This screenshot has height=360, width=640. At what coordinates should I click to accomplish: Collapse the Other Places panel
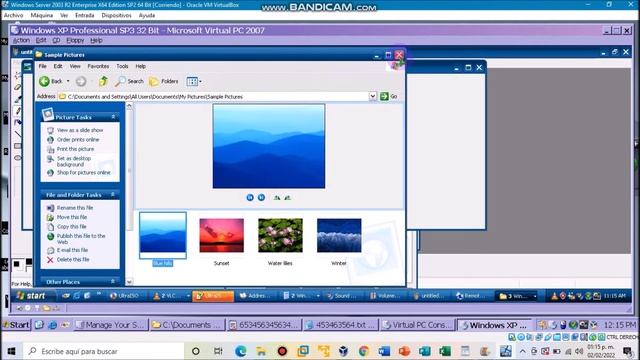(113, 281)
